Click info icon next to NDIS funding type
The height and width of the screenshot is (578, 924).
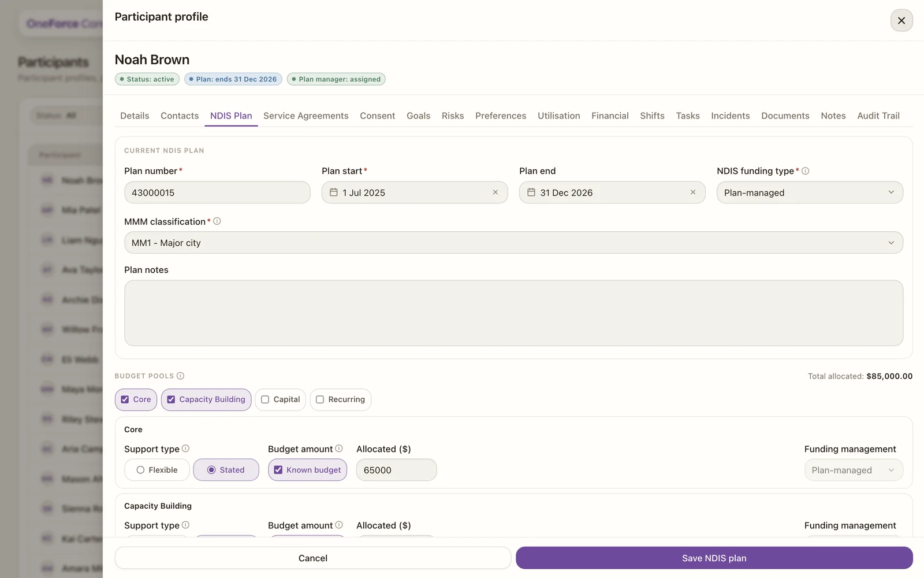[x=805, y=171]
